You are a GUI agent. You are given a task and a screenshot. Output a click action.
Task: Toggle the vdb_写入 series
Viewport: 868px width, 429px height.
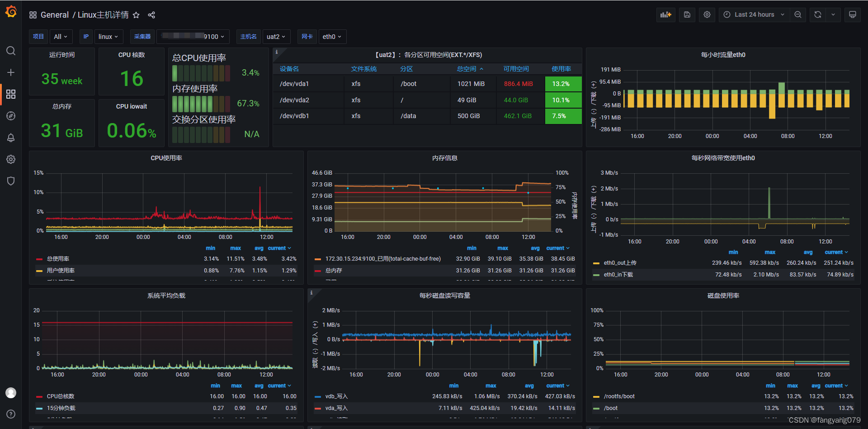click(x=336, y=396)
